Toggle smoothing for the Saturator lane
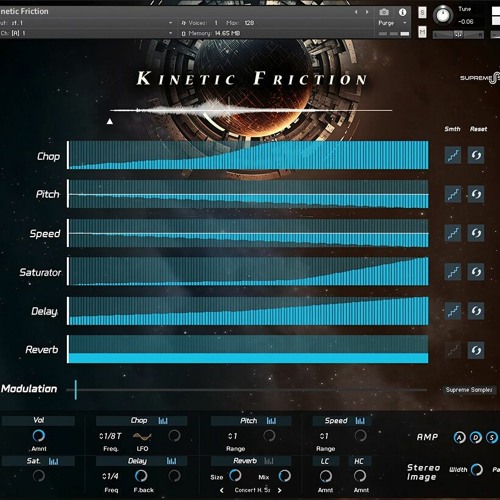 453,272
